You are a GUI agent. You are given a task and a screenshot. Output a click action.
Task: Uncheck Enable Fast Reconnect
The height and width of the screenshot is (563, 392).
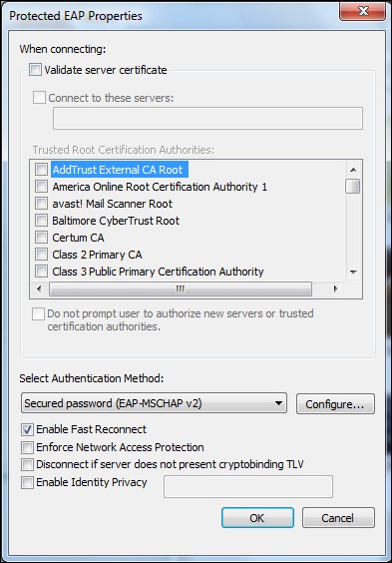[x=27, y=429]
